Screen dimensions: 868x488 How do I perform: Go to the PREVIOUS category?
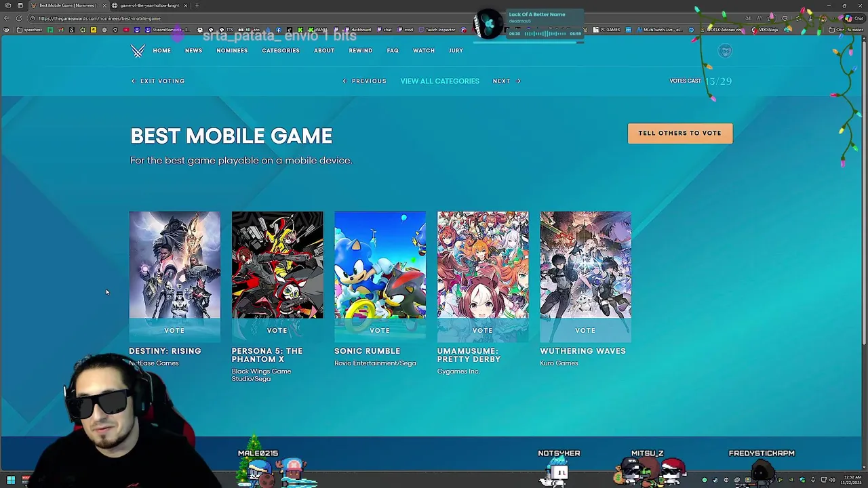tap(365, 81)
